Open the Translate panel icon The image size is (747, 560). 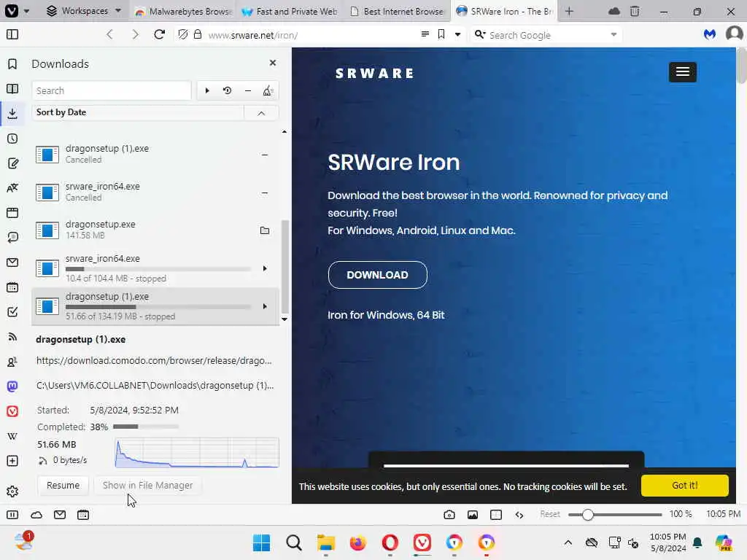12,188
